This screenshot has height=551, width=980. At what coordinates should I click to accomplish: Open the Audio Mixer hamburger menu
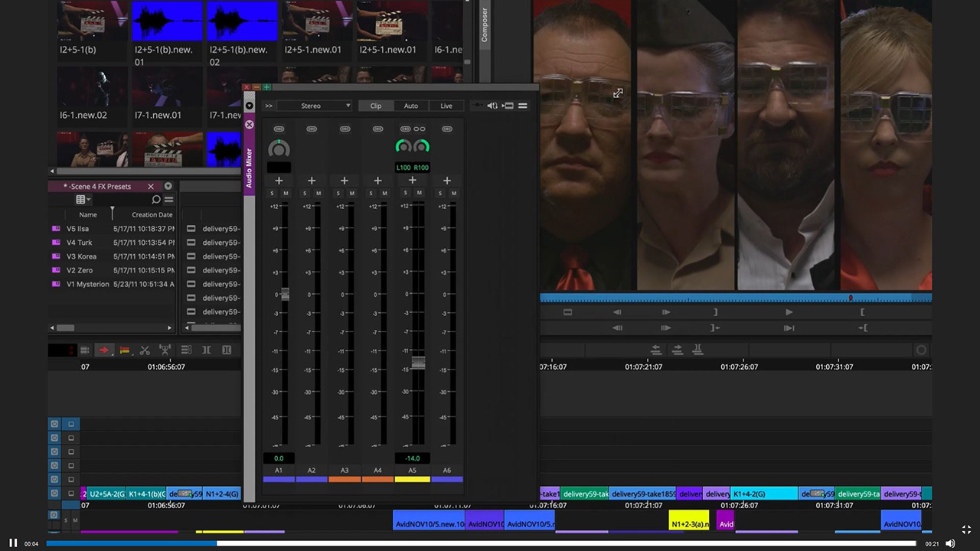point(523,106)
